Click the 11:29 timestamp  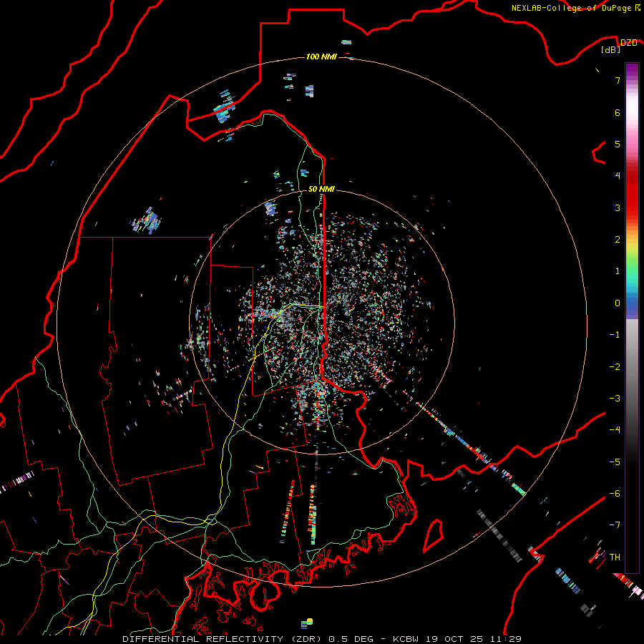[x=506, y=639]
